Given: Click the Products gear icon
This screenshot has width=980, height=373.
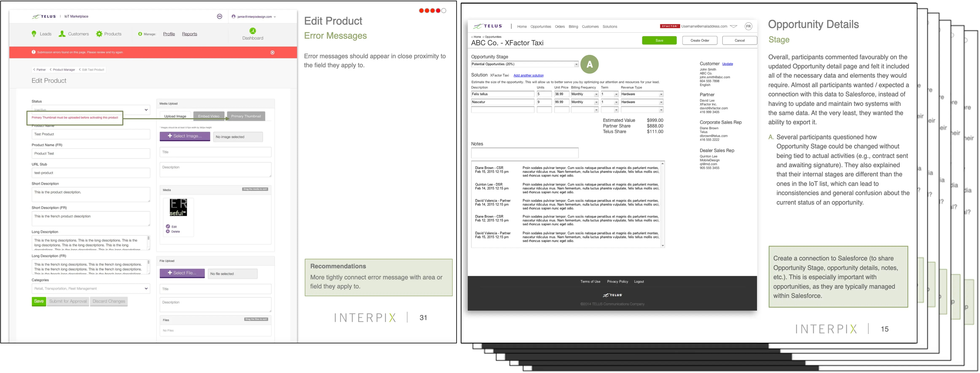Looking at the screenshot, I should coord(99,34).
